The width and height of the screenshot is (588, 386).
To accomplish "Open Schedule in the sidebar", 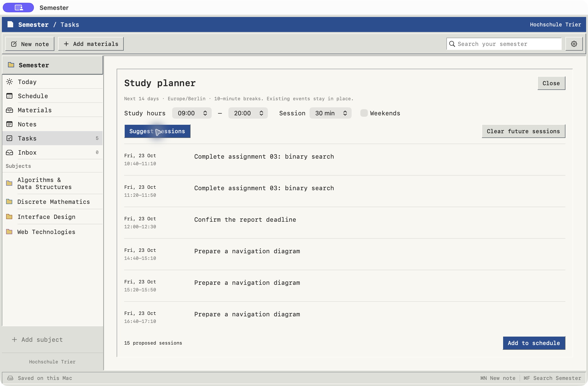I will [53, 96].
